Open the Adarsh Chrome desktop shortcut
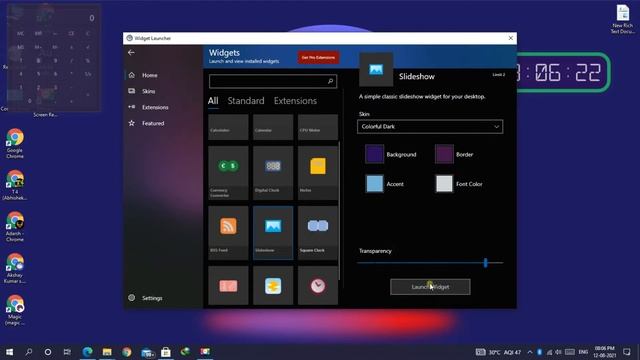 coord(15,227)
